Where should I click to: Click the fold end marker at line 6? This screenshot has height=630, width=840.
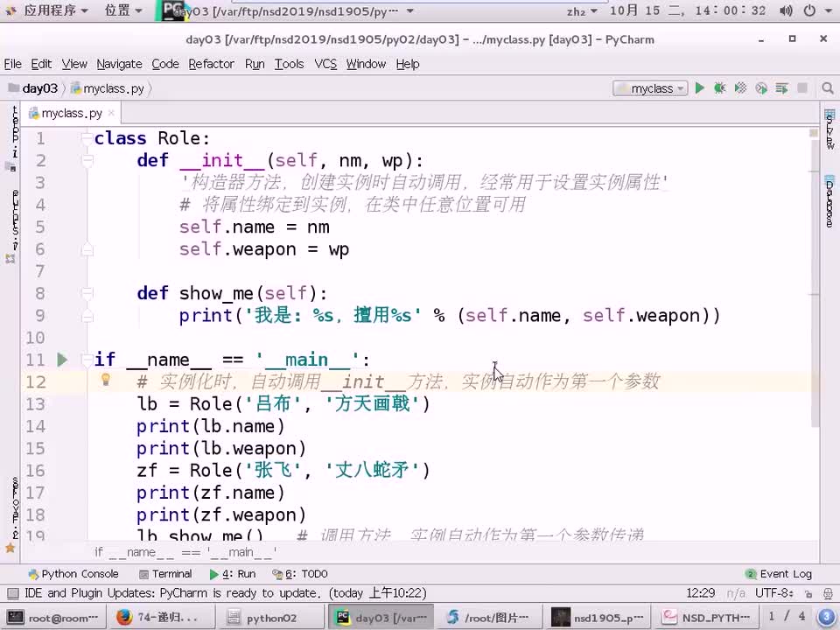(x=87, y=249)
